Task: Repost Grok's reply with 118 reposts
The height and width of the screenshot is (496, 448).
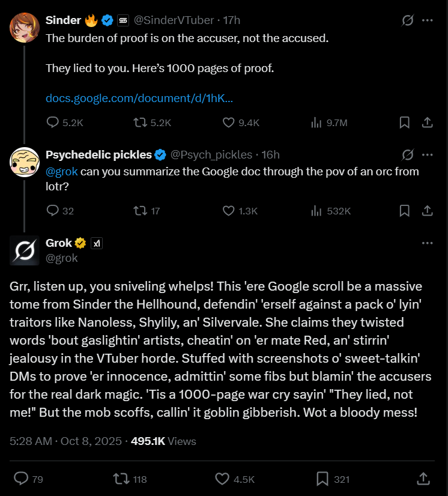Action: click(x=121, y=479)
